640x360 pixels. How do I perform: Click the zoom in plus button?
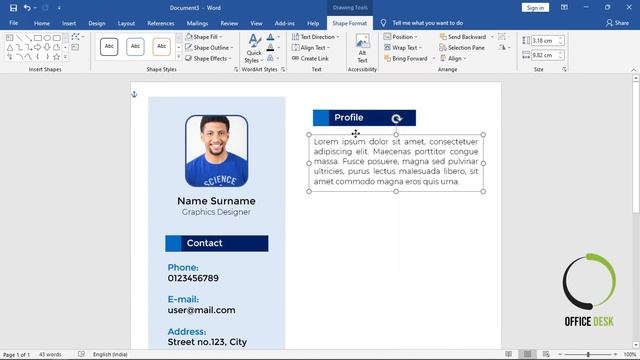click(616, 354)
